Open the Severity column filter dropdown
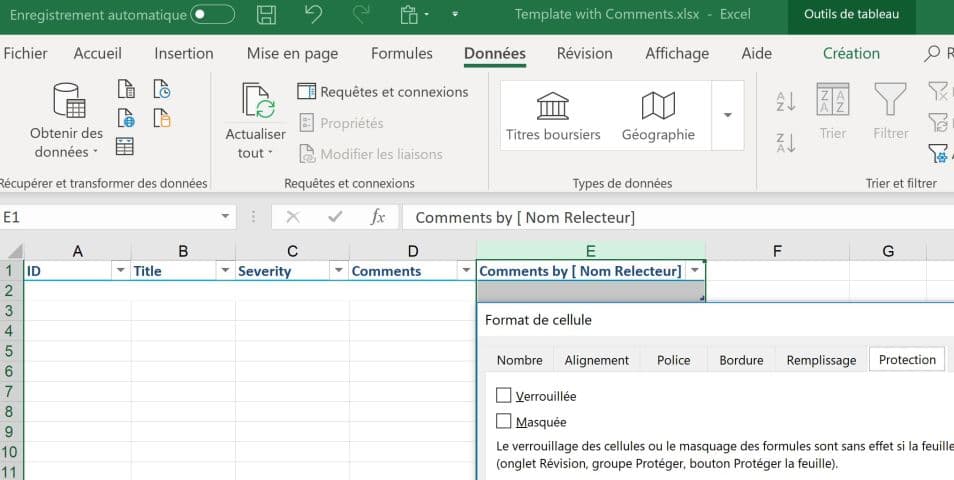This screenshot has width=954, height=480. click(338, 271)
